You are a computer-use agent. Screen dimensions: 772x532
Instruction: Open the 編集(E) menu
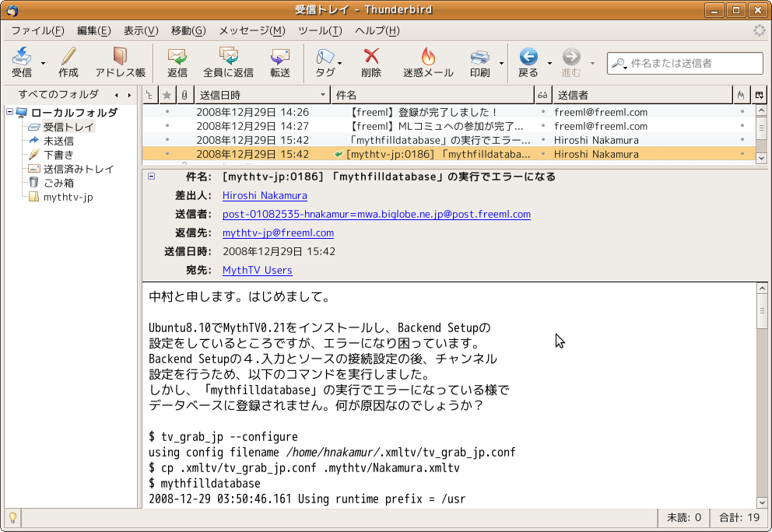tap(93, 30)
